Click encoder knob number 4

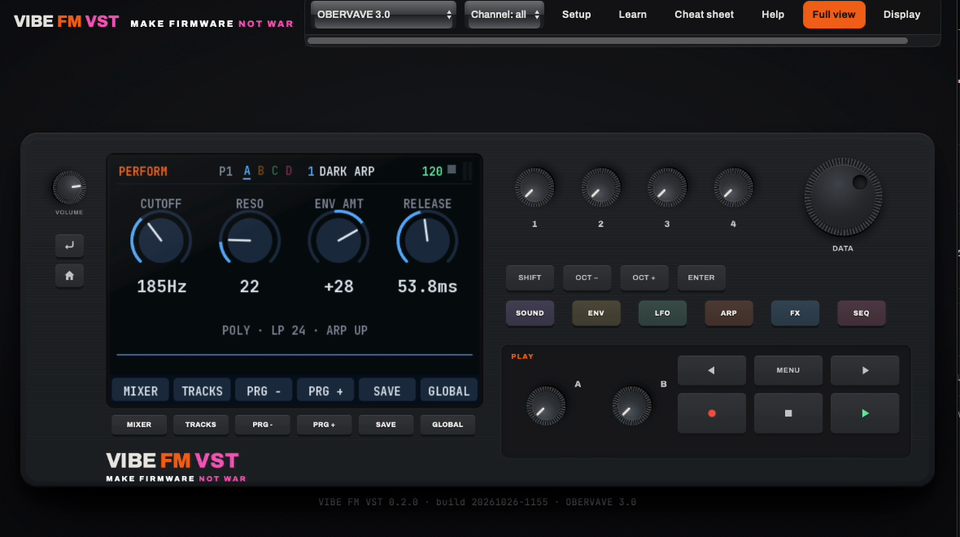(x=733, y=187)
